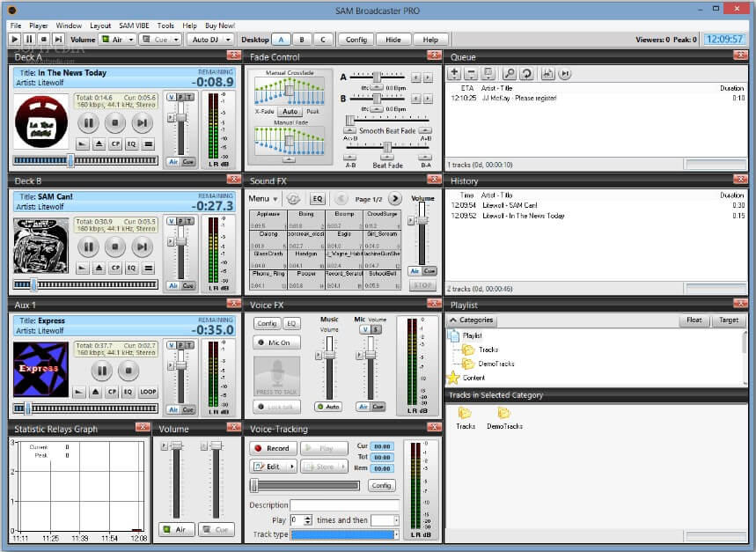
Task: Toggle Air output on Deck B
Action: click(173, 286)
